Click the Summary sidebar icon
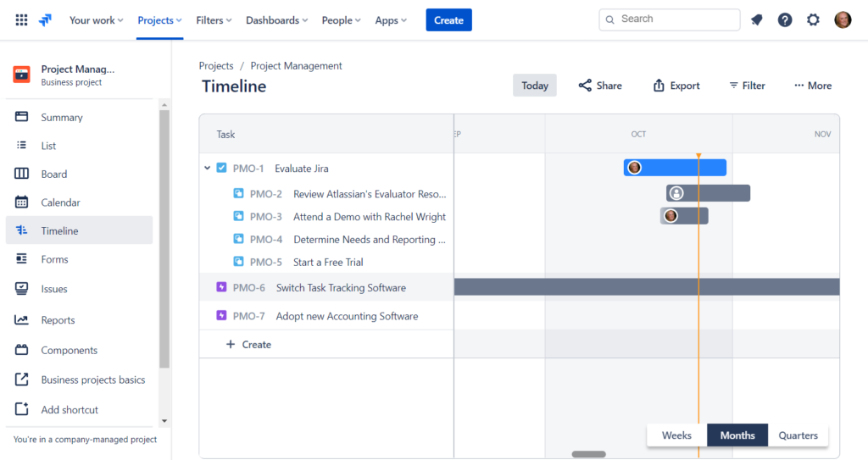The height and width of the screenshot is (460, 868). click(21, 117)
